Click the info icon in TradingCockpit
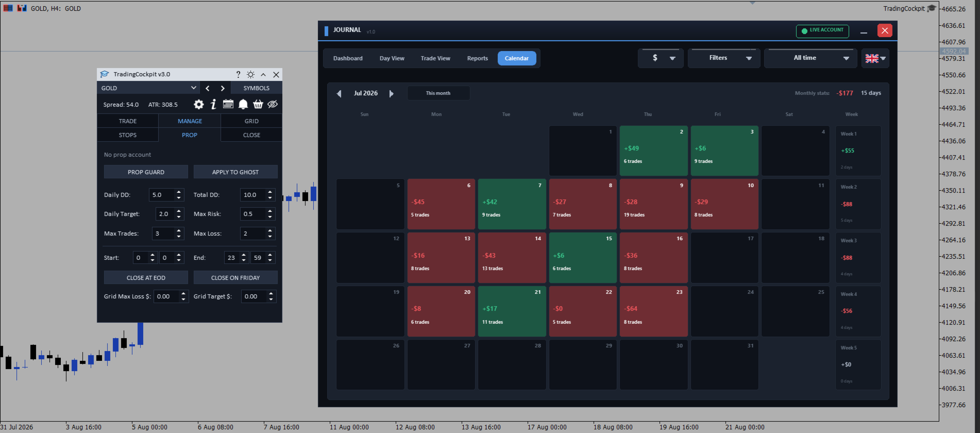This screenshot has height=433, width=980. (213, 105)
